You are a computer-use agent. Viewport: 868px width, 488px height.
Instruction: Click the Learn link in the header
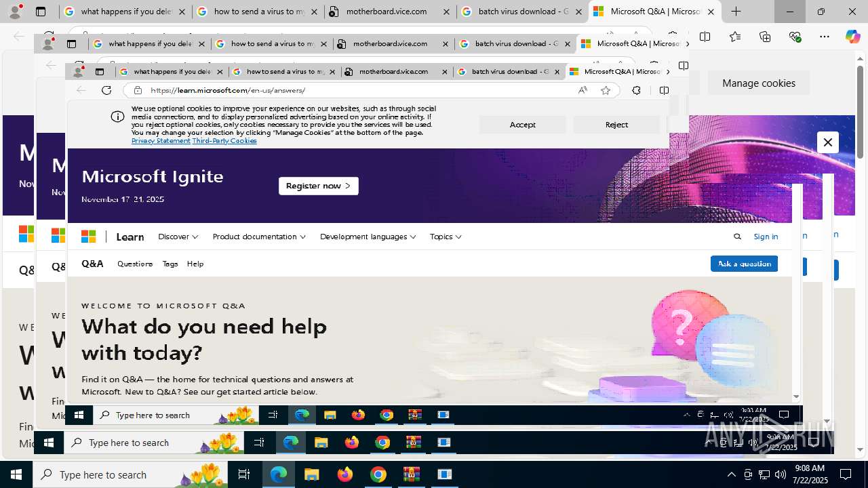point(130,237)
